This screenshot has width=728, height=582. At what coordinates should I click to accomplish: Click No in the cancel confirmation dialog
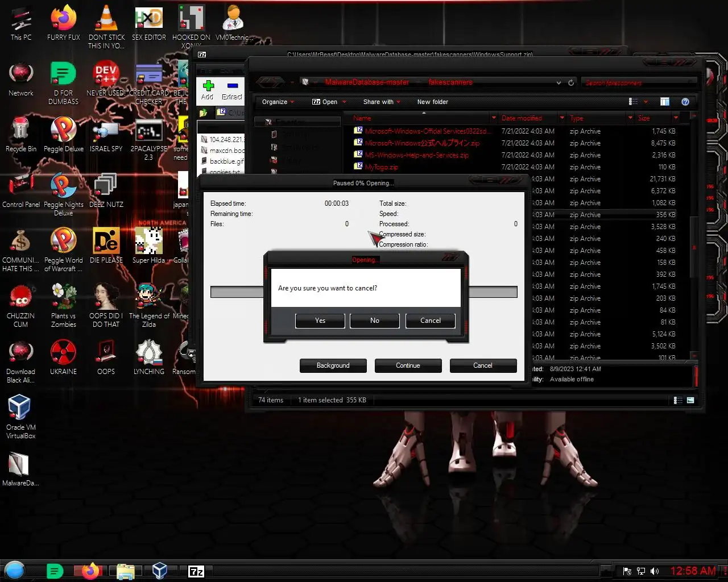(375, 321)
